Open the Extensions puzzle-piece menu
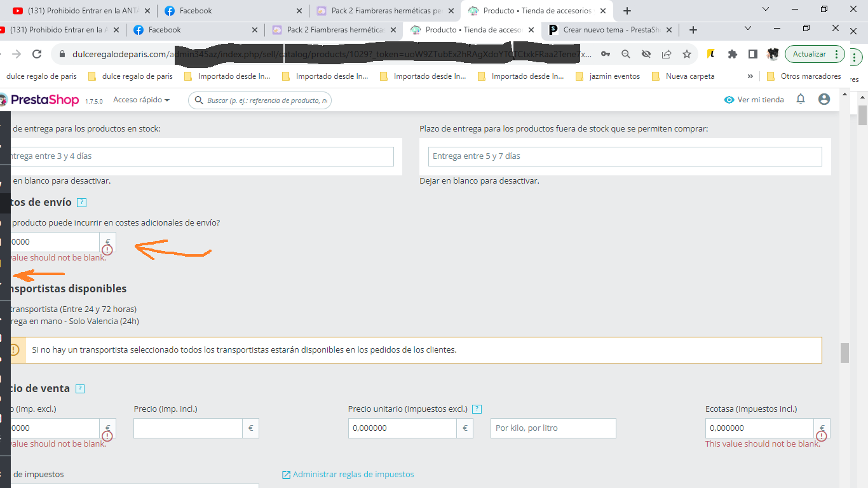The image size is (868, 488). coord(733,54)
